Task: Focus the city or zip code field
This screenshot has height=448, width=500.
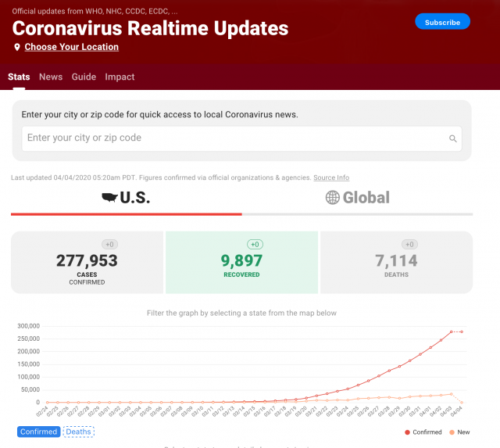Action: point(234,138)
